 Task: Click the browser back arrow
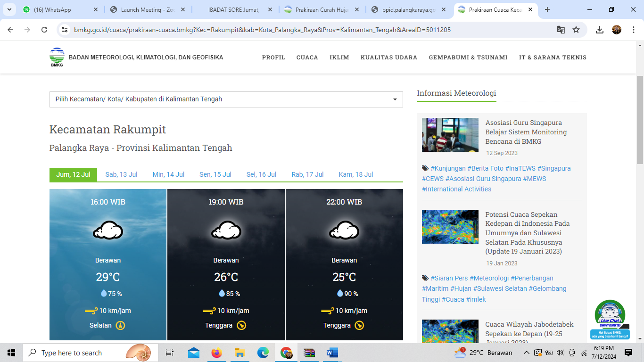pos(10,30)
